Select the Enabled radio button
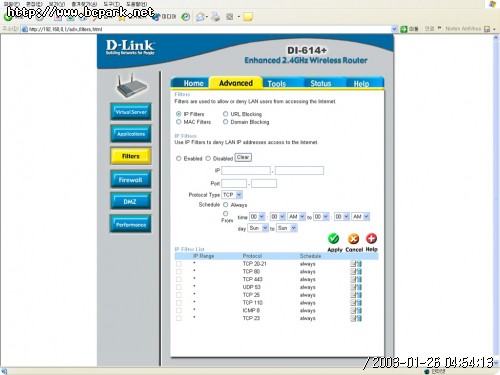 point(179,158)
